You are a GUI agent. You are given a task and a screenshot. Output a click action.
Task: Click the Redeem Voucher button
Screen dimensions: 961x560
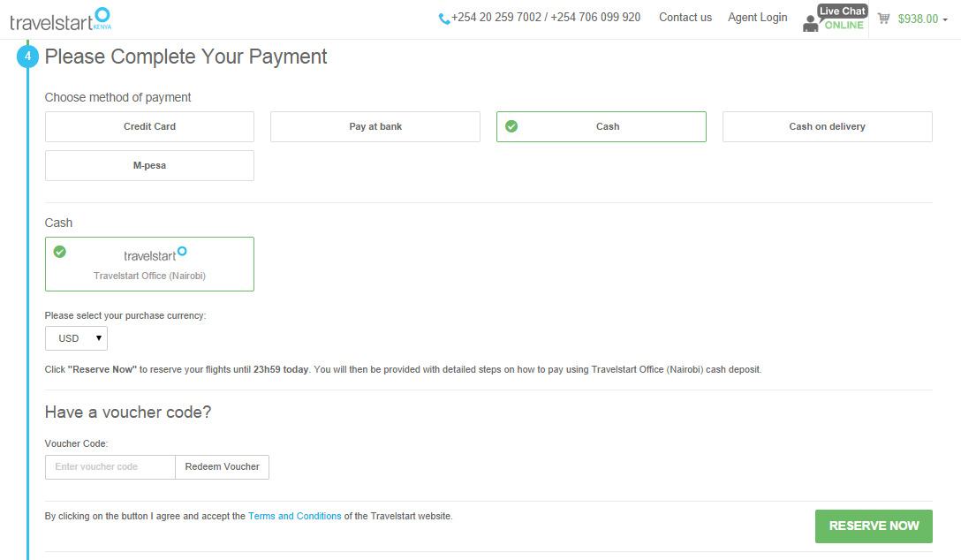222,467
